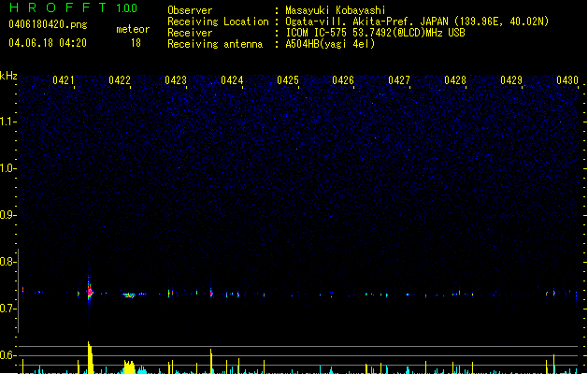Click time marker 0422
The height and width of the screenshot is (374, 588).
(120, 80)
